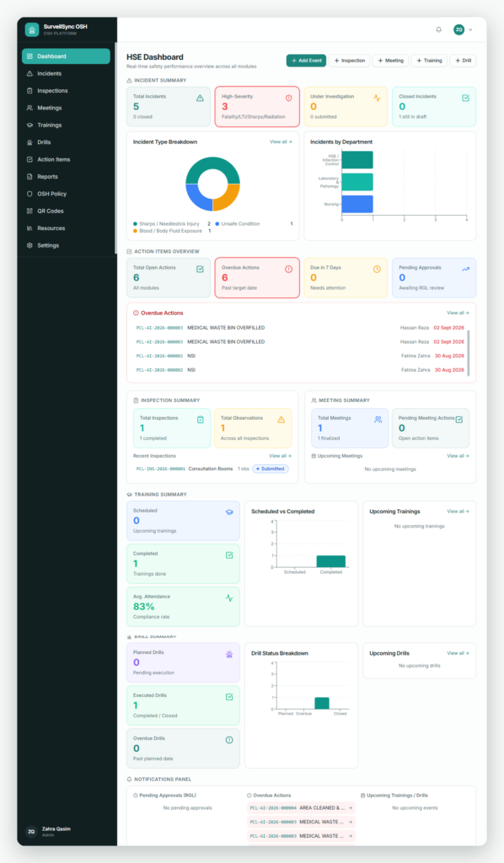Click the Total Meetings people icon
This screenshot has height=863, width=504.
click(378, 420)
